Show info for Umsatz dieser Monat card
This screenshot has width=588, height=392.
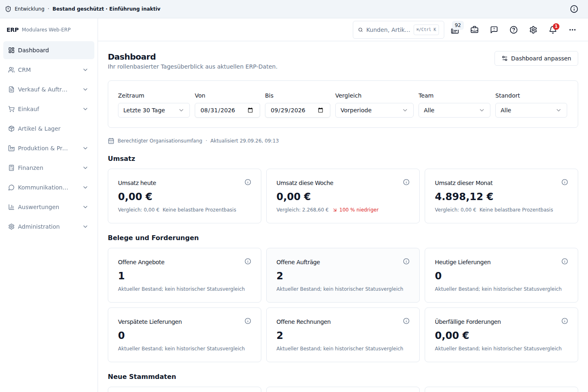coord(565,182)
